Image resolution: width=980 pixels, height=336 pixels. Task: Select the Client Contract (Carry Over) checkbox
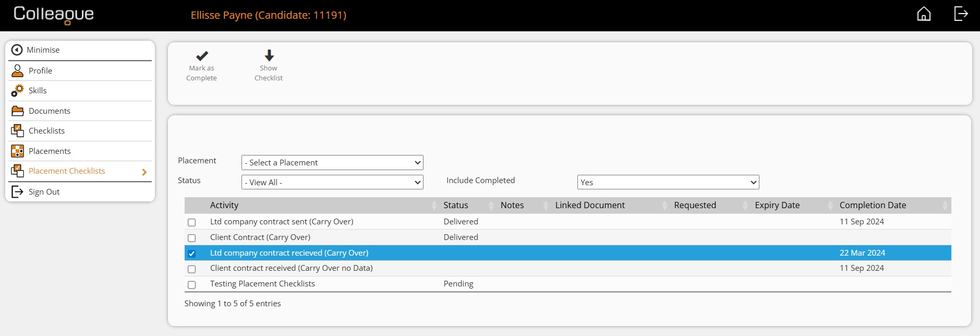[x=192, y=238]
